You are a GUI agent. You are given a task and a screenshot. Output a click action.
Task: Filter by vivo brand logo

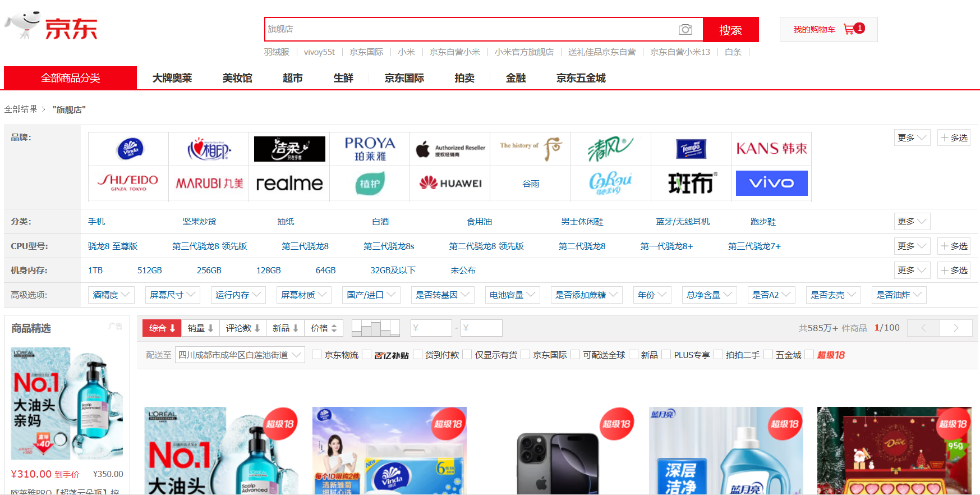click(x=771, y=183)
